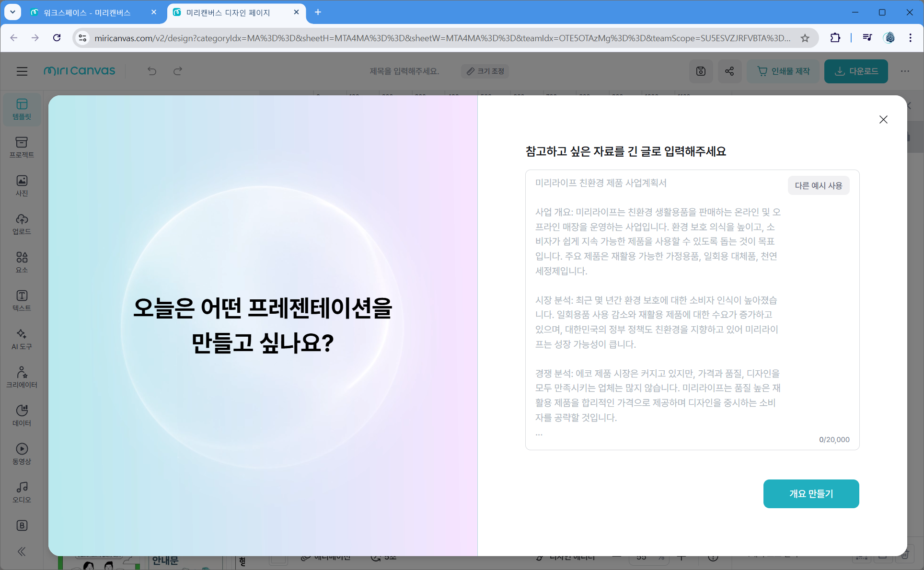Open the 템플릿 sidebar panel
This screenshot has height=570, width=924.
[22, 109]
